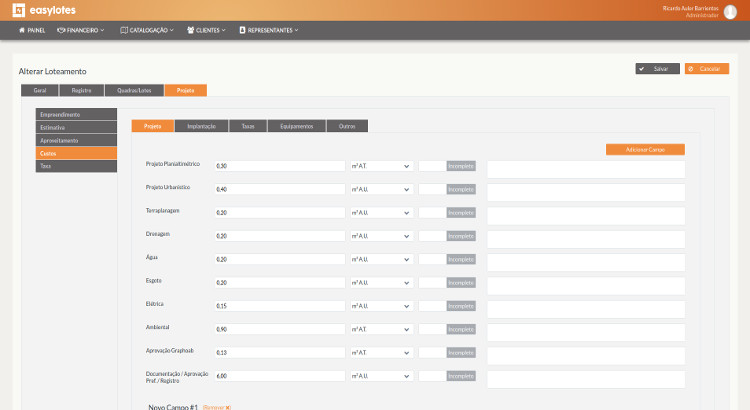The image size is (750, 410).
Task: Open the Representantes menu
Action: point(269,30)
